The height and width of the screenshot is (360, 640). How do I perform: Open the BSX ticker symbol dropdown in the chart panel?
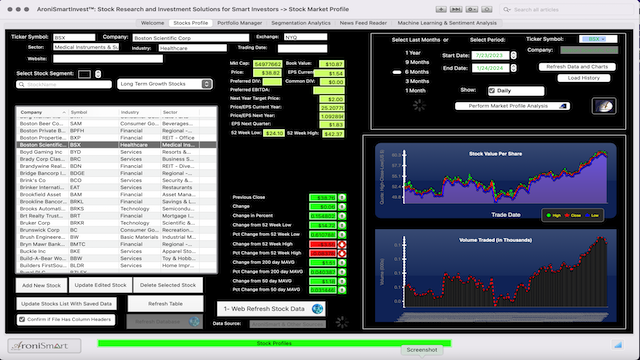pyautogui.click(x=598, y=39)
